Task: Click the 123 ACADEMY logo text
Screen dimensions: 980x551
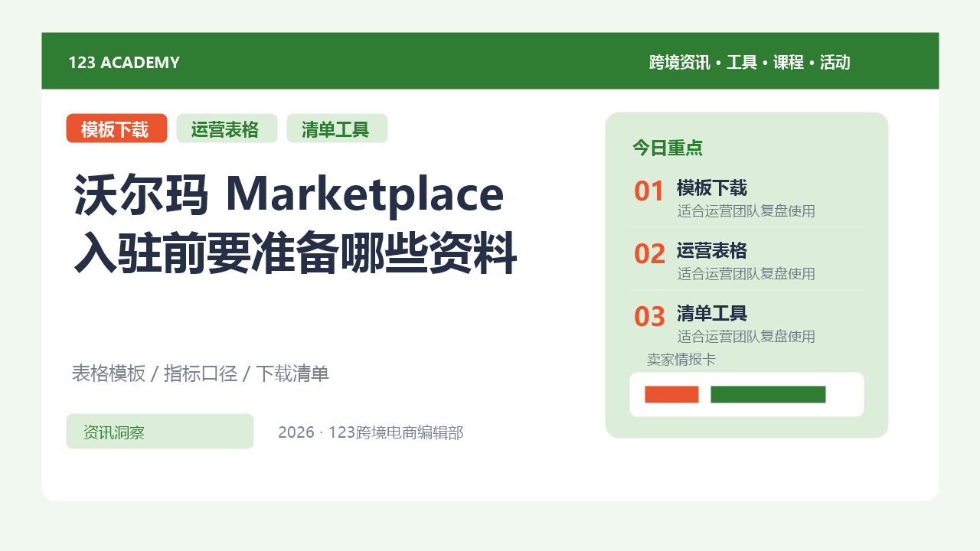Action: point(124,63)
